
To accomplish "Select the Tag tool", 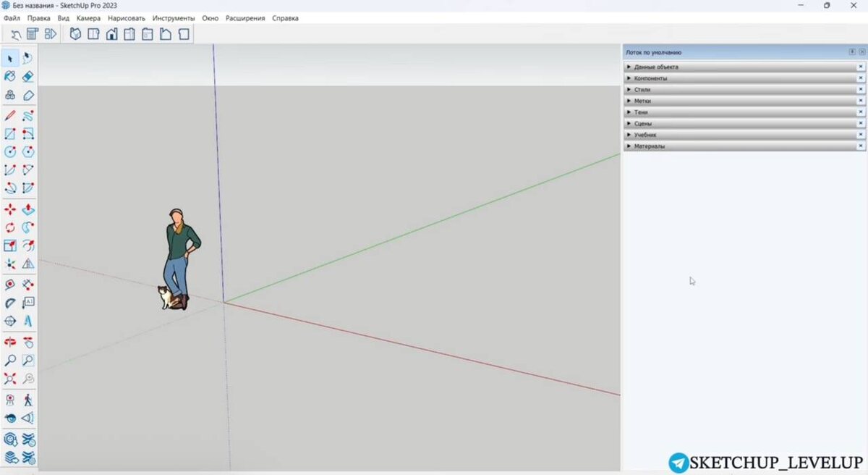I will point(27,95).
